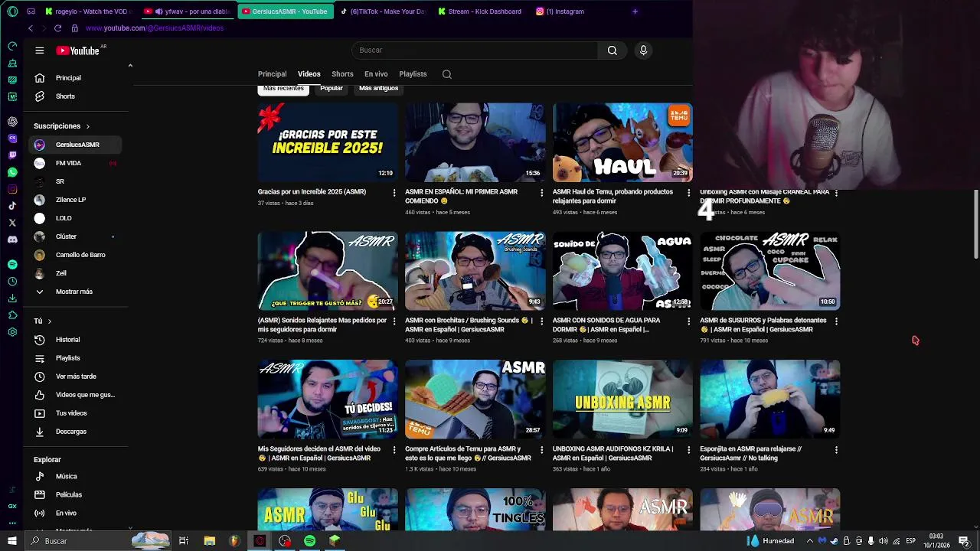Open downloads from the Opera sidebar
Image resolution: width=980 pixels, height=551 pixels.
click(x=12, y=298)
